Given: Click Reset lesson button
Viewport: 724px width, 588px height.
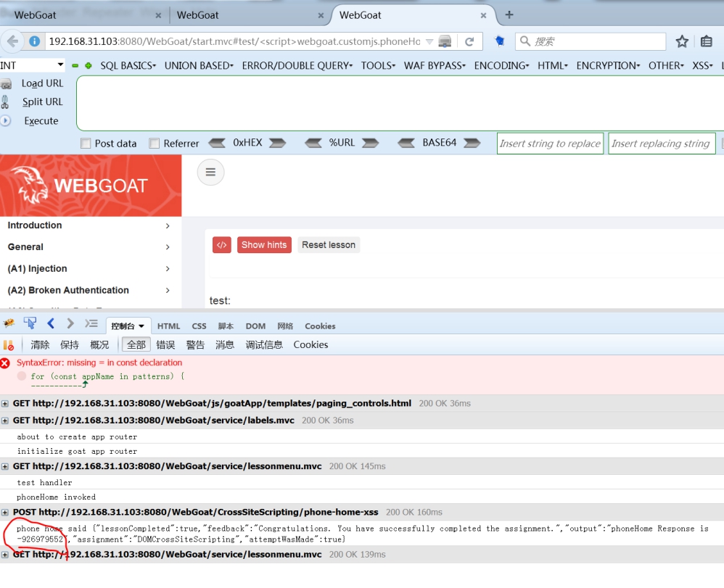Looking at the screenshot, I should click(329, 245).
